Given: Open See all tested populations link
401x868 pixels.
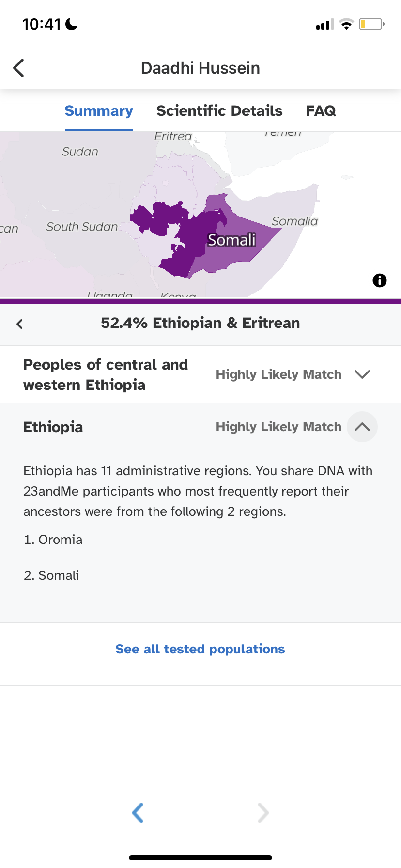Looking at the screenshot, I should coord(200,649).
